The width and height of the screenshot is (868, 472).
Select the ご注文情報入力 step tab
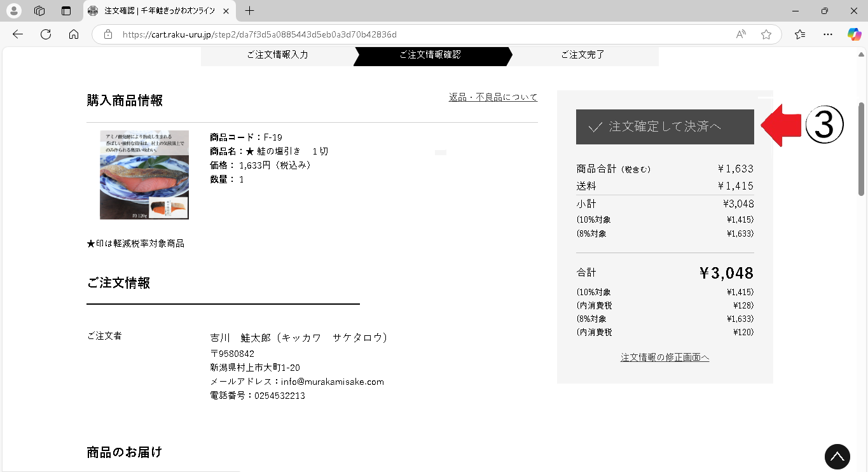coord(277,55)
